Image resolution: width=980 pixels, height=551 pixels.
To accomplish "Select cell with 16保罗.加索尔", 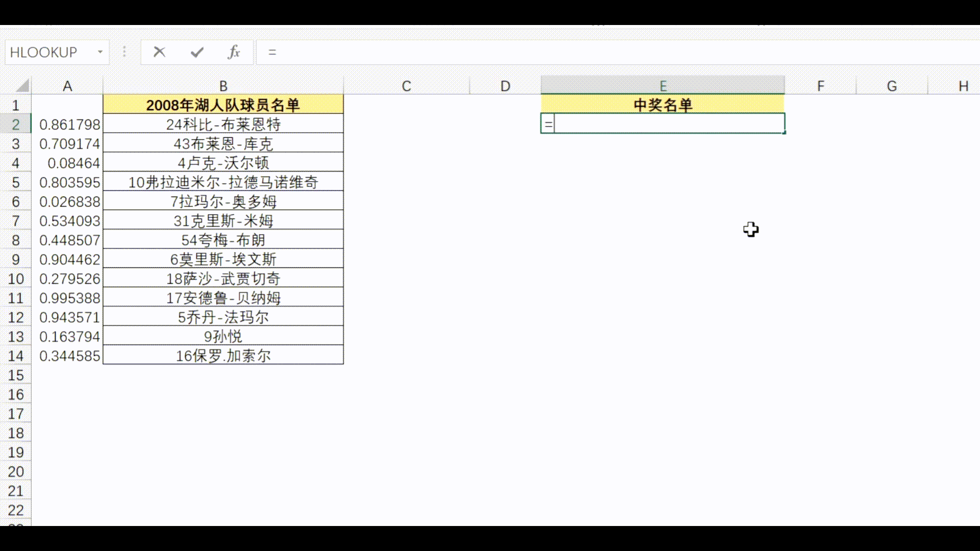I will click(x=223, y=356).
